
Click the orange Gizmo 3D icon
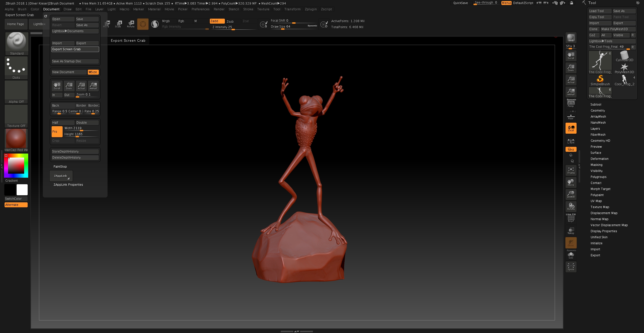tap(143, 24)
